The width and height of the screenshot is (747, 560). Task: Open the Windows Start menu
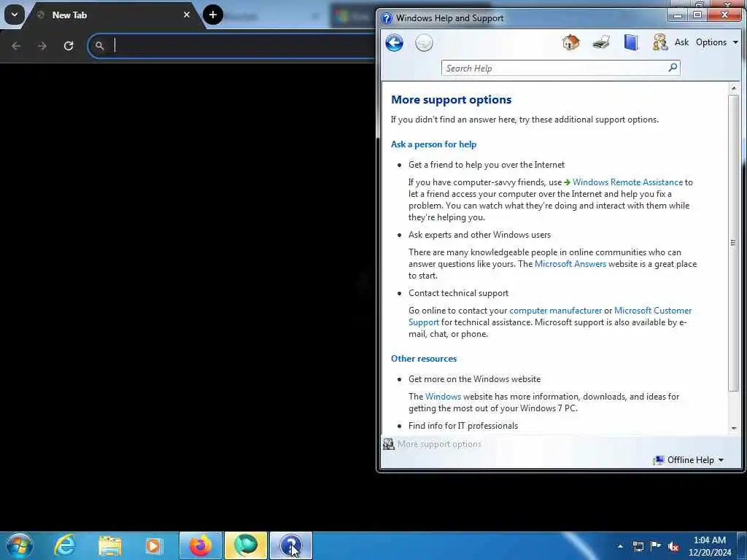(x=20, y=545)
